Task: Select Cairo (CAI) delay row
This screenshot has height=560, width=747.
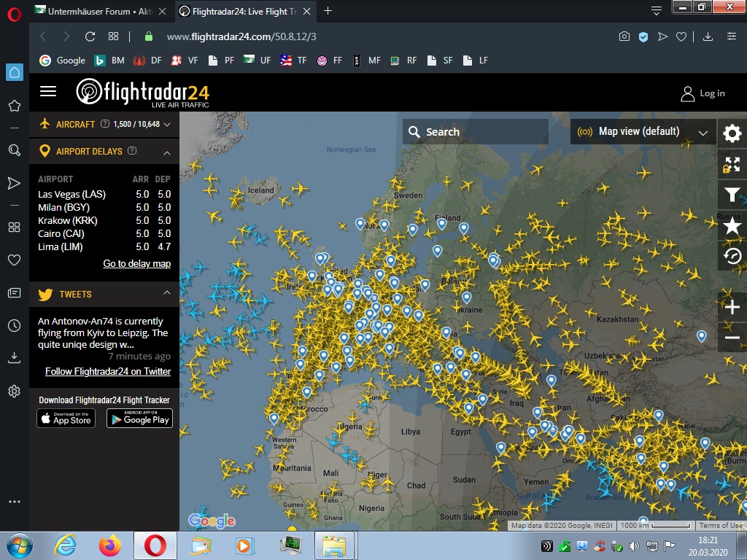Action: coord(104,233)
